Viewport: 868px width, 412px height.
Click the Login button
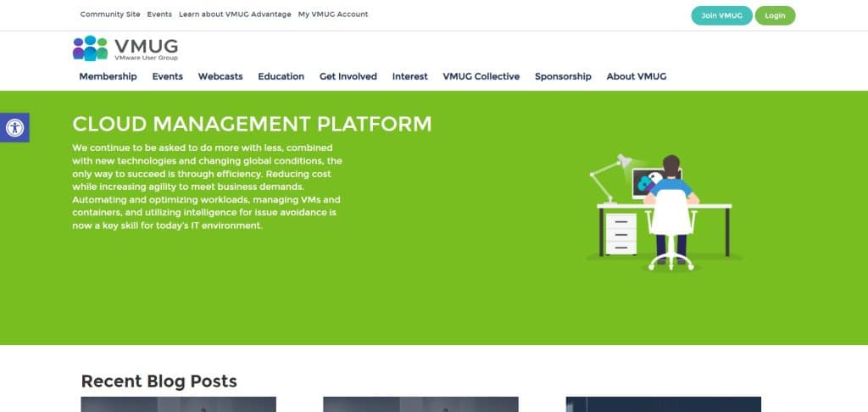775,15
